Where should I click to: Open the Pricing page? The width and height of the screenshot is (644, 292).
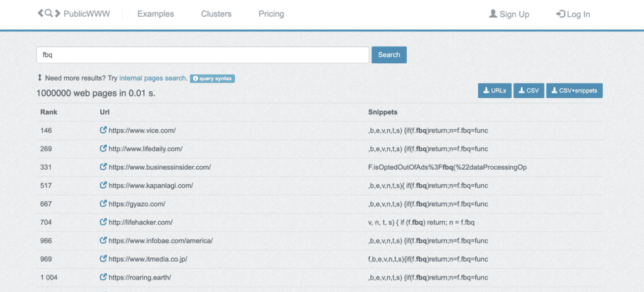pos(271,14)
